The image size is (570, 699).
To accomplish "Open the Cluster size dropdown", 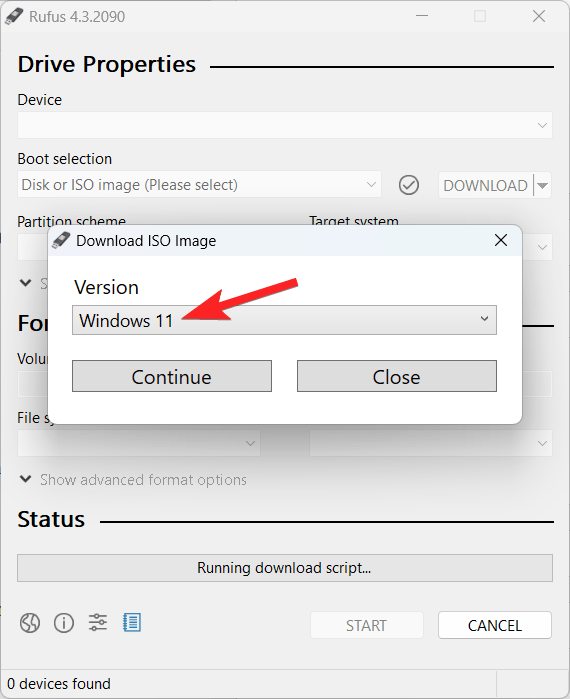I will (431, 443).
